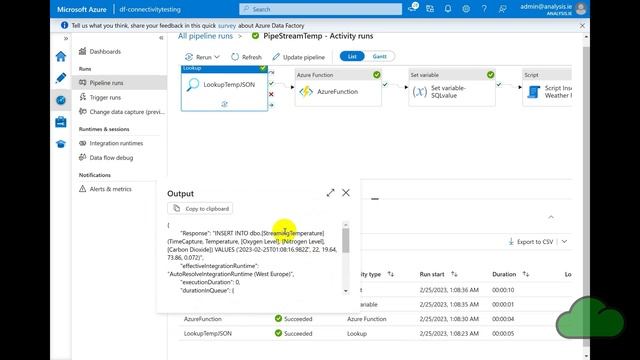Click the Lookup magnifier icon
Viewport: 640px width, 360px height.
(x=193, y=84)
